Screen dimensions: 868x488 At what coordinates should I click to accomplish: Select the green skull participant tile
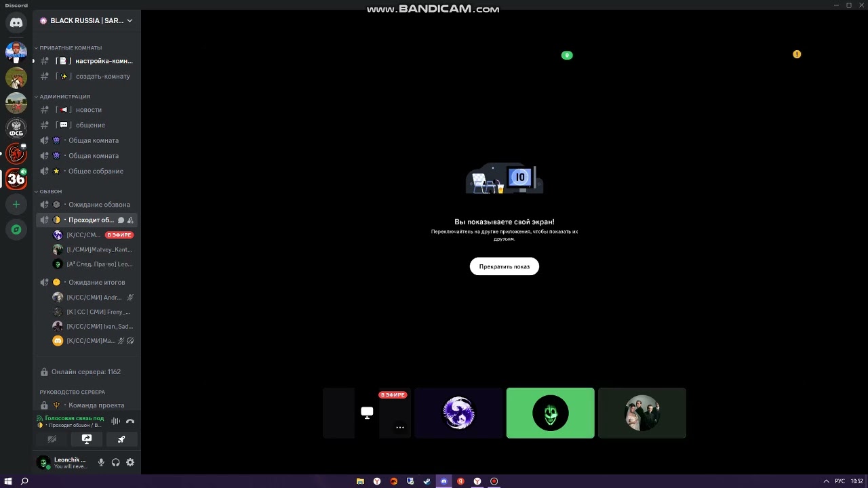[x=550, y=413]
